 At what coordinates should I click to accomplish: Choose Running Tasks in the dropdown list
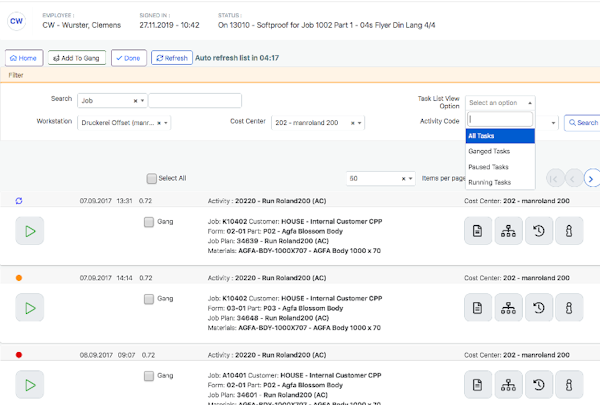coord(489,182)
